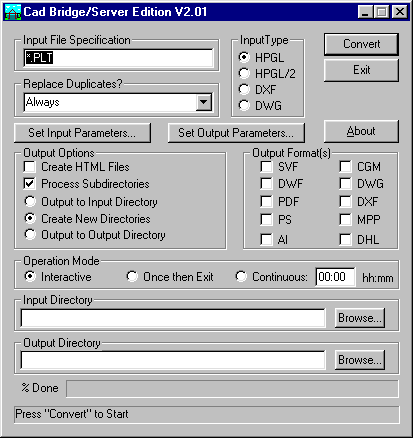Click the Input File Specification field
The image size is (413, 438).
118,58
